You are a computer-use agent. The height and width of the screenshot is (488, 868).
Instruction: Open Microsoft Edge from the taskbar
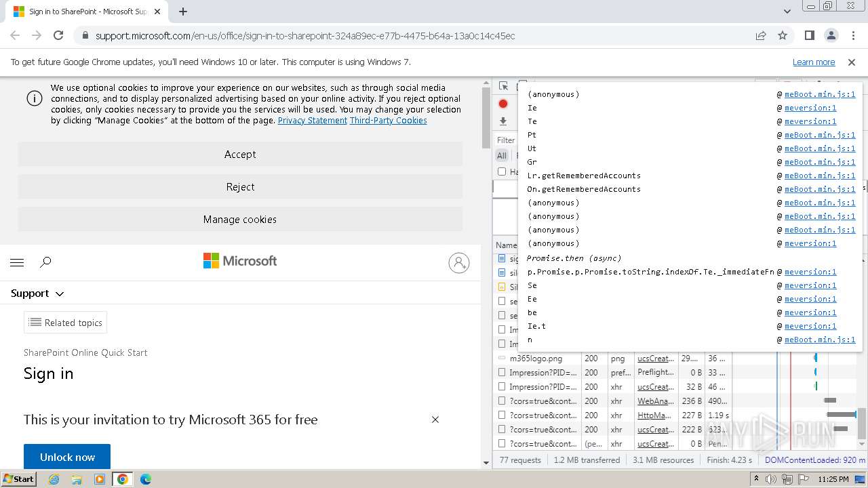pos(145,479)
